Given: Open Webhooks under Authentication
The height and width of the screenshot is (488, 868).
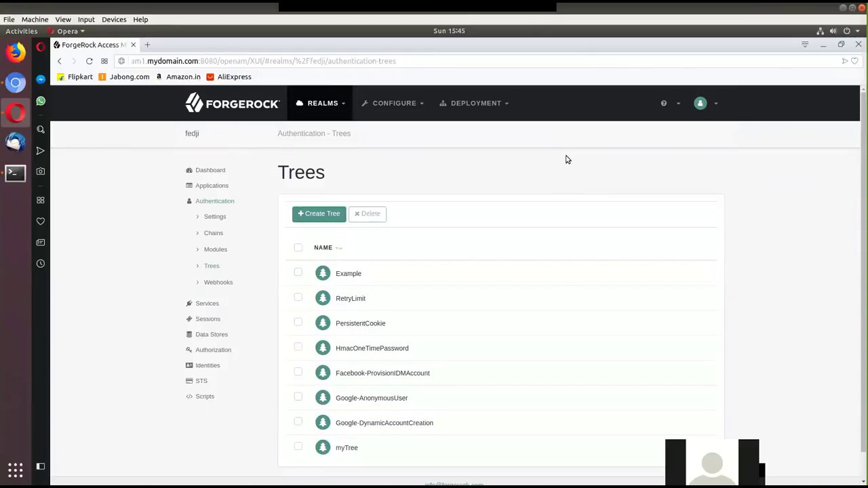Looking at the screenshot, I should coord(218,283).
